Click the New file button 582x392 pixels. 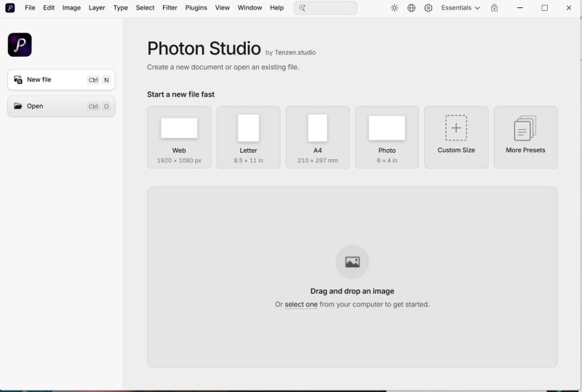click(x=61, y=80)
